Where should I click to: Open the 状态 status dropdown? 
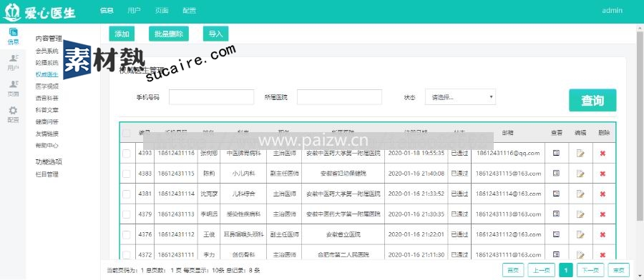tap(460, 97)
